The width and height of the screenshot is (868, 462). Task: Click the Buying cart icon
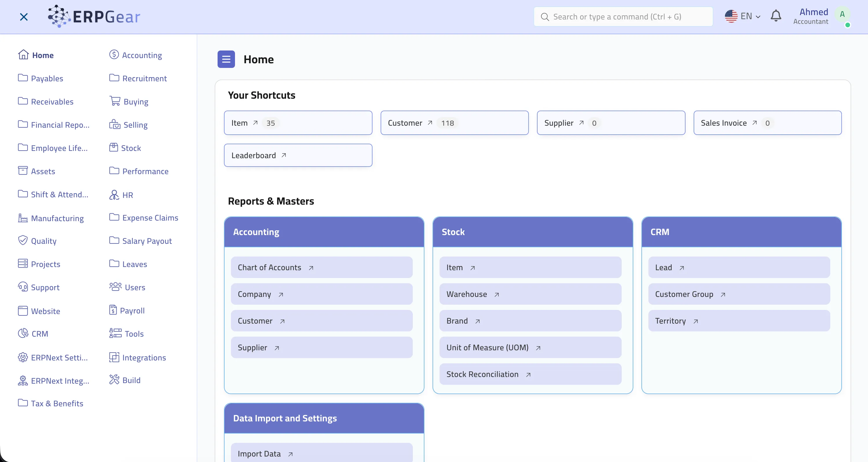point(115,101)
